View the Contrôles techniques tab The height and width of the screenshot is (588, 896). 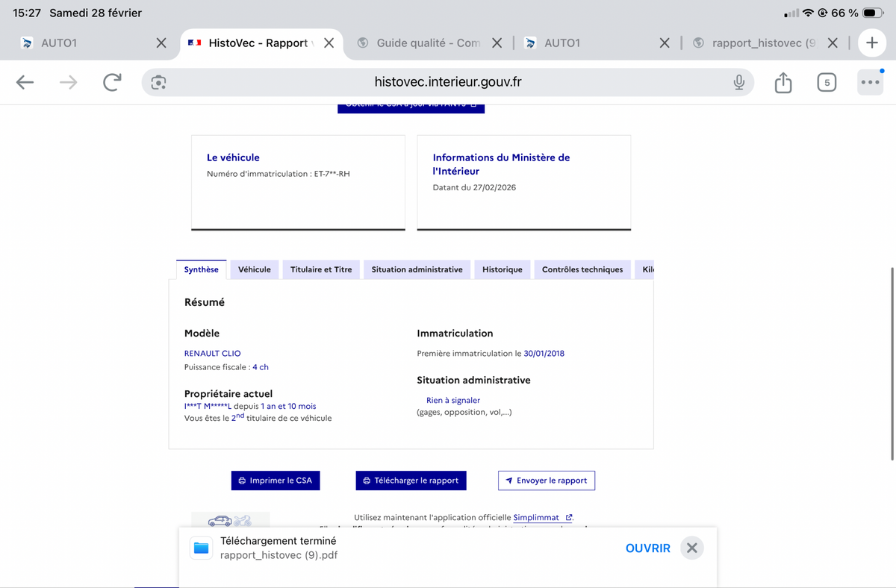(x=582, y=269)
